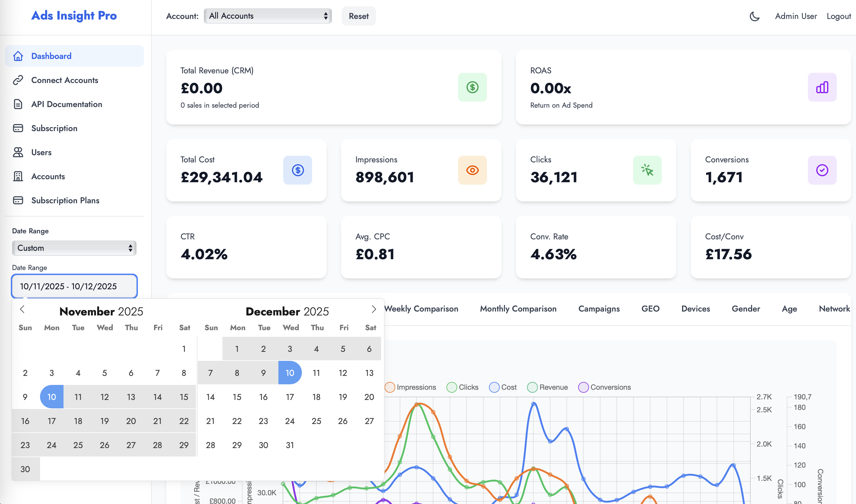
Task: Switch to the Weekly Comparison tab
Action: coord(421,309)
